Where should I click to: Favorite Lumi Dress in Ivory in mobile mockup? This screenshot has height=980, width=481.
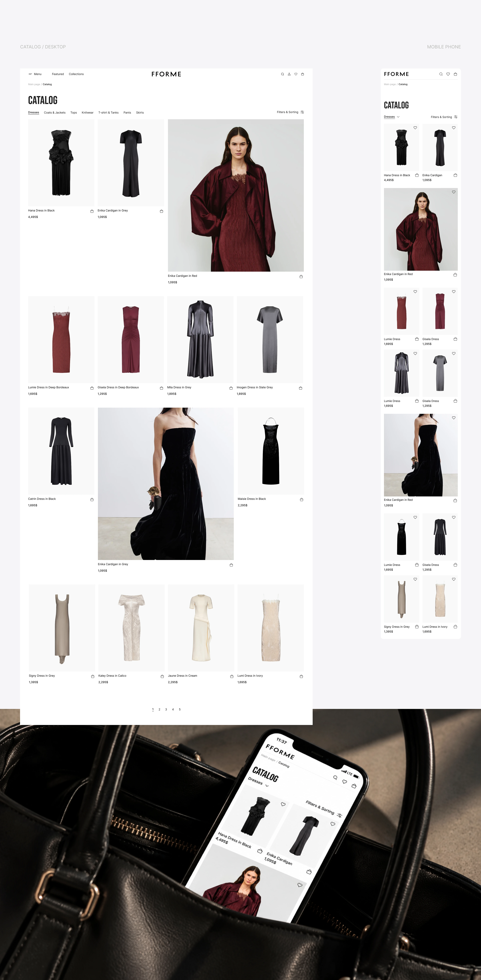coord(454,579)
